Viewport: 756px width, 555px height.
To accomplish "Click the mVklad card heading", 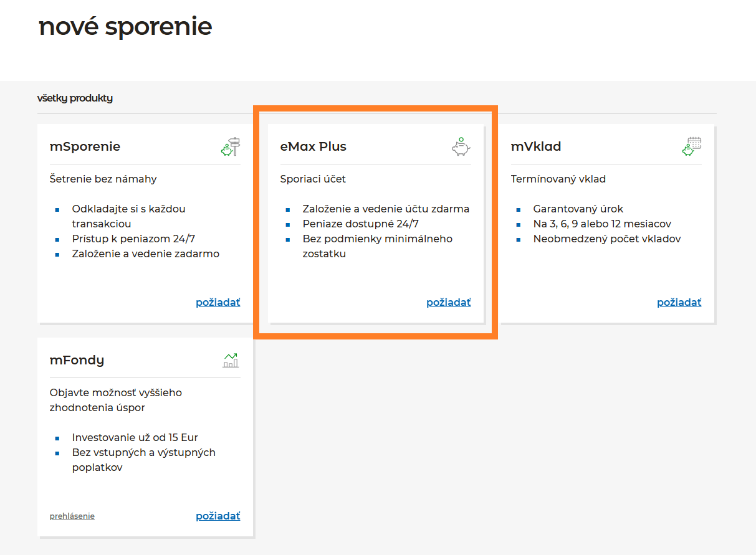I will (536, 147).
